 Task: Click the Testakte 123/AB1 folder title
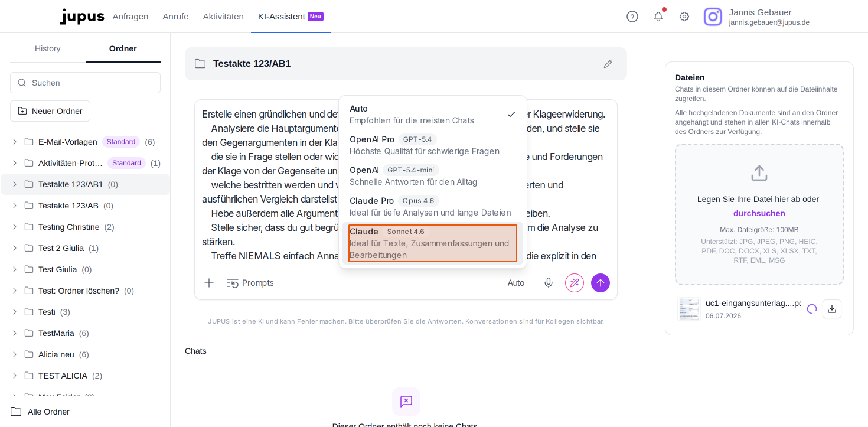252,64
